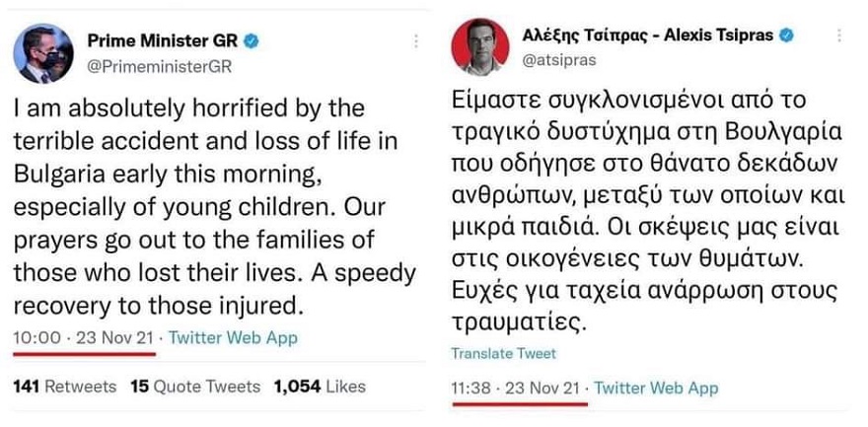View the 141 Retweets list
The height and width of the screenshot is (427, 868).
(x=64, y=386)
